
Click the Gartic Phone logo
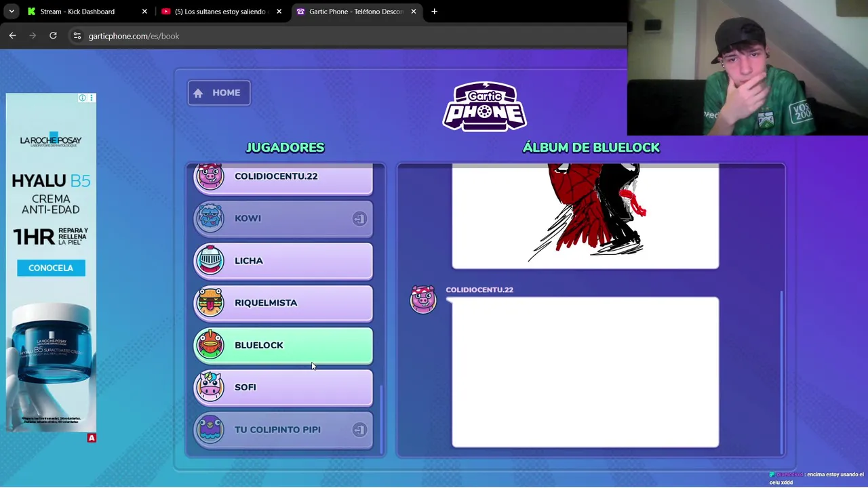485,106
